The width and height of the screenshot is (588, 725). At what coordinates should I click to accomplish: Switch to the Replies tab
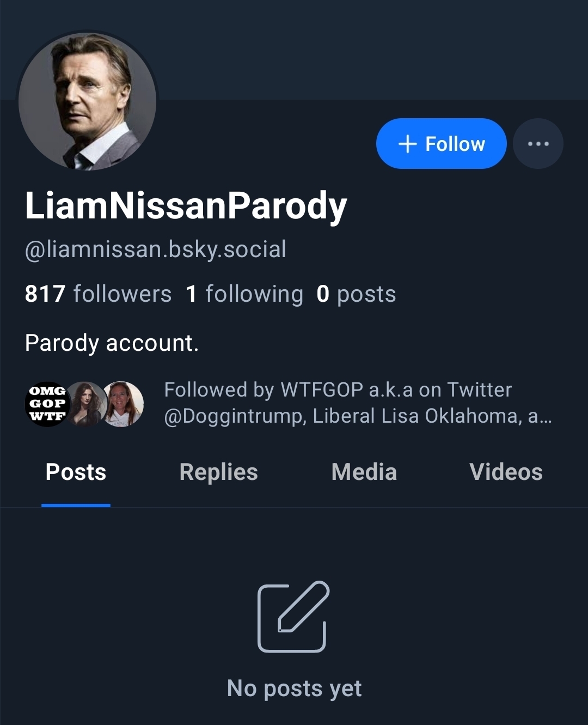click(x=218, y=472)
